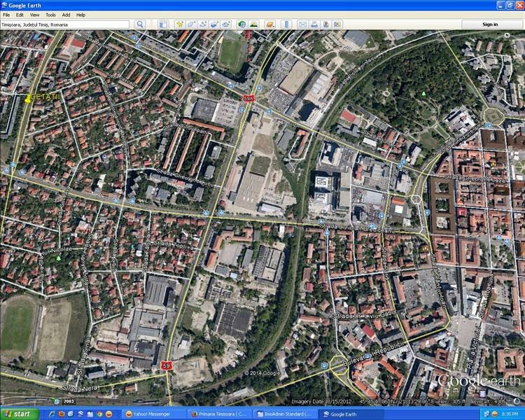Screen dimensions: 525x420
Task: Toggle the sidebar panel visibility
Action: (162, 24)
